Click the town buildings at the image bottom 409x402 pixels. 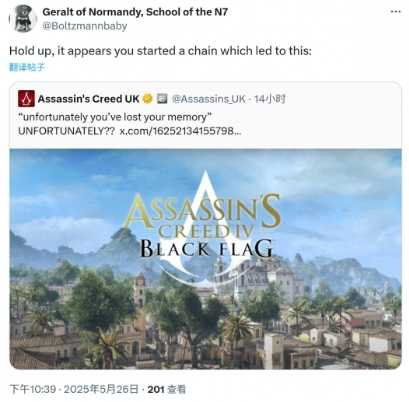point(205,337)
